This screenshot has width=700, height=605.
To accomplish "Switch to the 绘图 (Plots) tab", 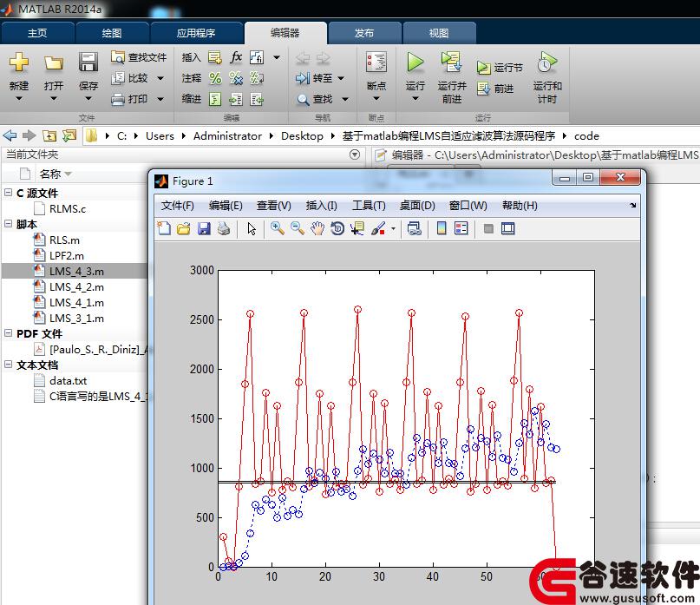I will pos(112,33).
